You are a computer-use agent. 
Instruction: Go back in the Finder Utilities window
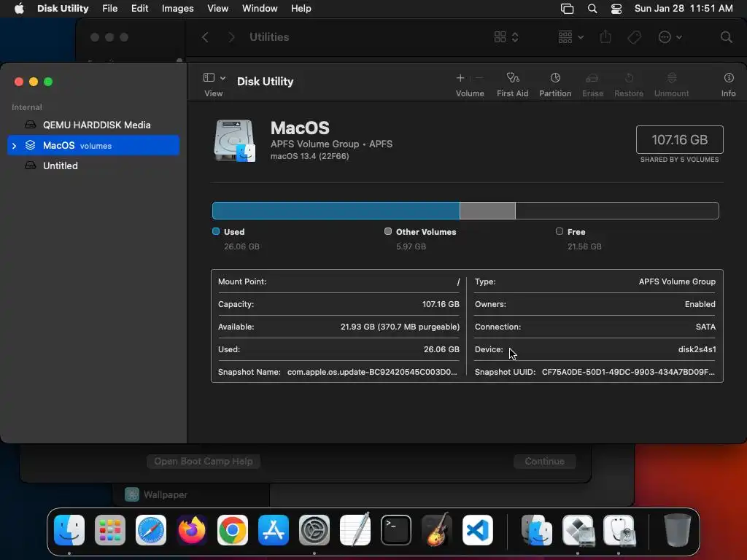click(205, 37)
